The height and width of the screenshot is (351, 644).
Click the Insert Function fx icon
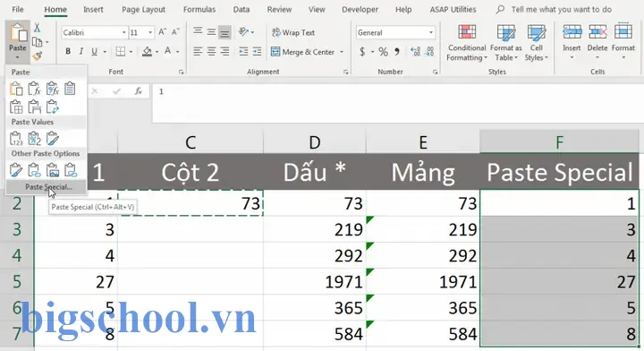coord(139,91)
